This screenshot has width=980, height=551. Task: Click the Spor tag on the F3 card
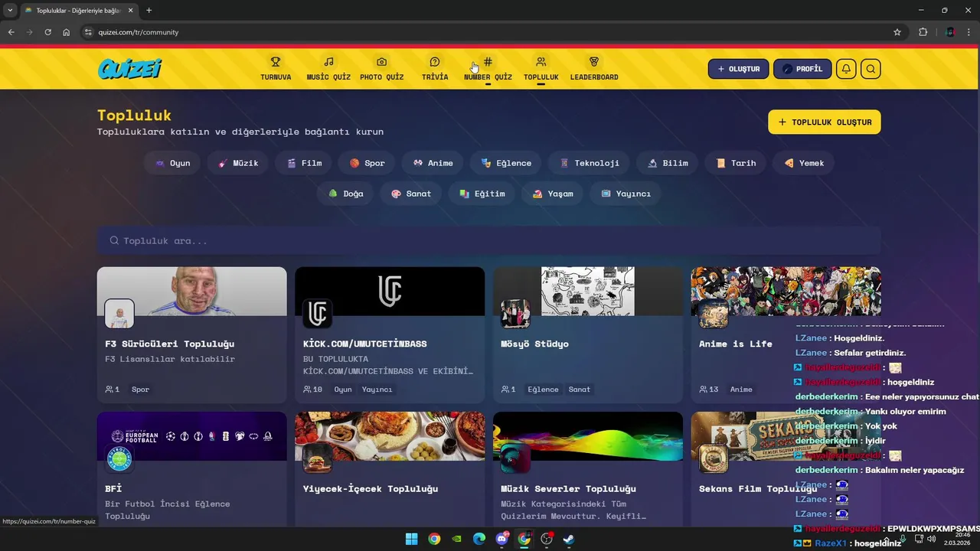tap(140, 390)
